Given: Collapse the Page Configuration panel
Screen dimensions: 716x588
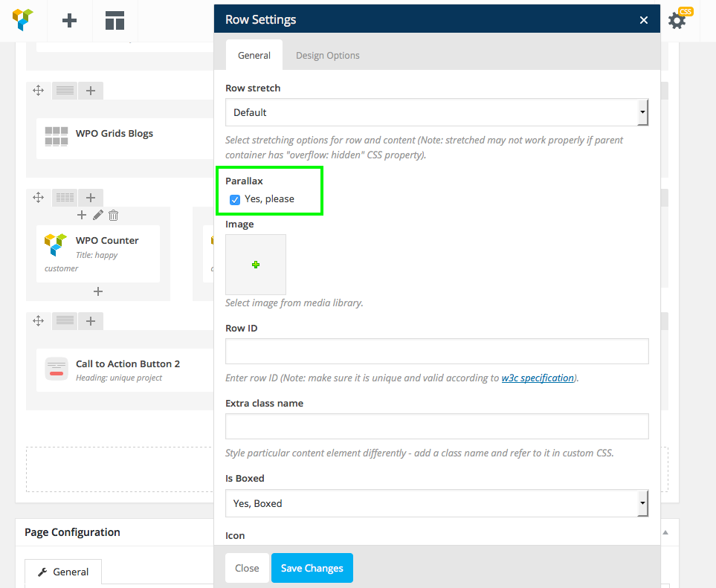Looking at the screenshot, I should point(665,532).
